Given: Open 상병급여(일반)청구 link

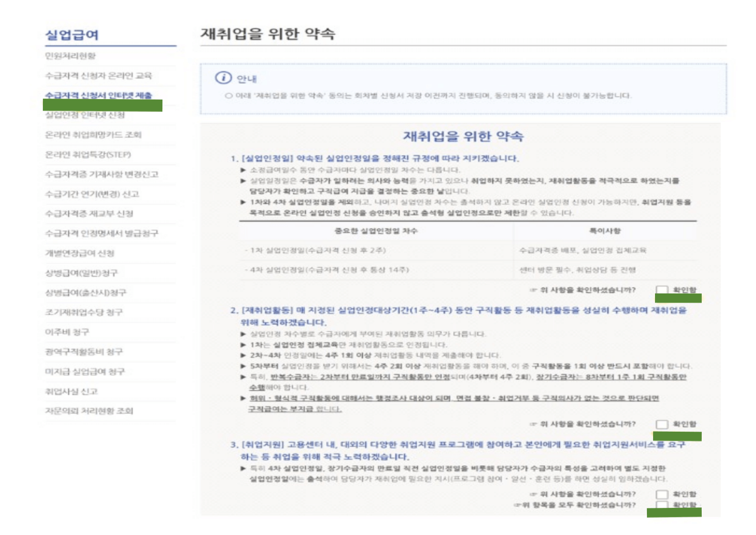Looking at the screenshot, I should coord(81,273).
